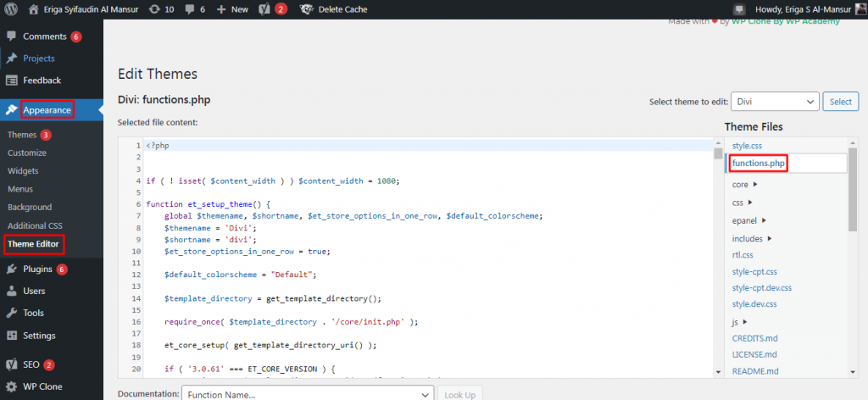The image size is (868, 400).
Task: Open style-cpt.dev.css in Theme Files
Action: click(x=762, y=288)
